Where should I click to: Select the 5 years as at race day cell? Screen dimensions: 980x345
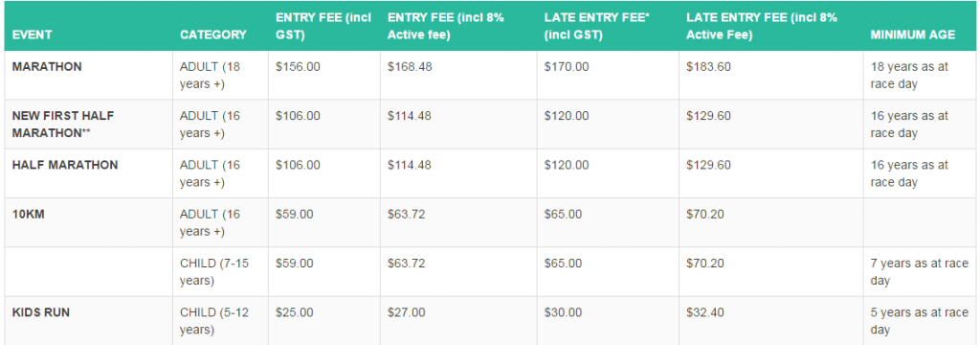[920, 321]
